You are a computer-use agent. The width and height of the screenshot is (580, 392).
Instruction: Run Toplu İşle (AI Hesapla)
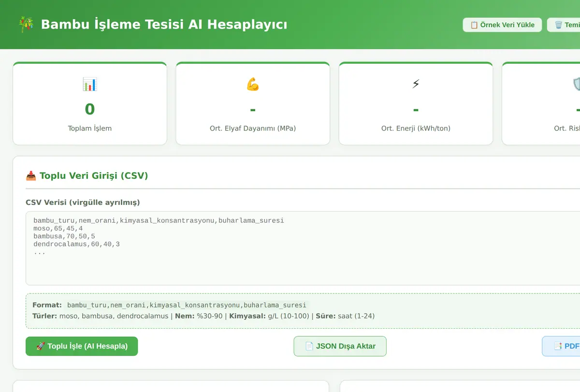tap(82, 346)
